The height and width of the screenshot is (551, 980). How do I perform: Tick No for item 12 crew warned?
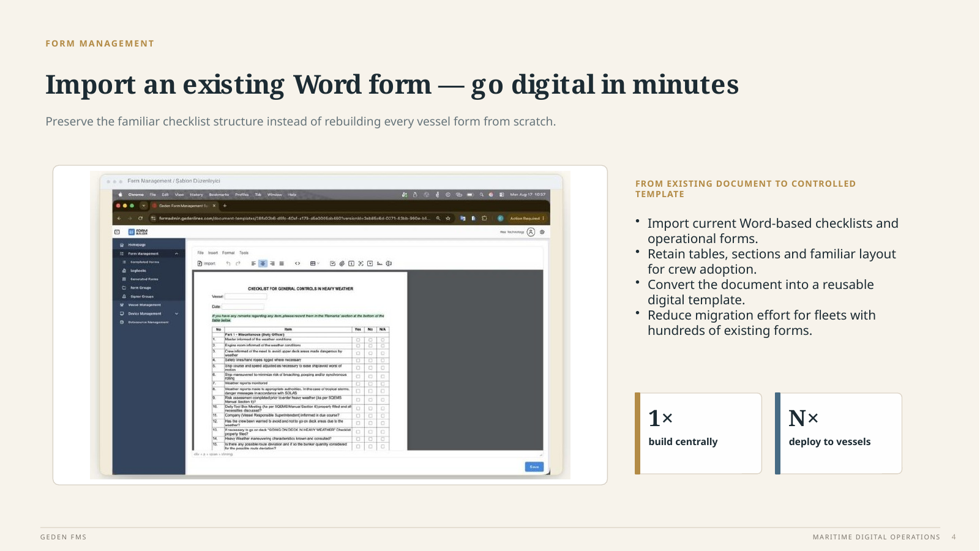370,423
